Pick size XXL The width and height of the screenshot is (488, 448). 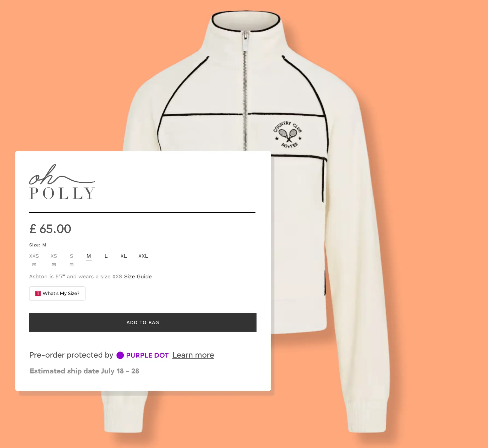click(143, 256)
